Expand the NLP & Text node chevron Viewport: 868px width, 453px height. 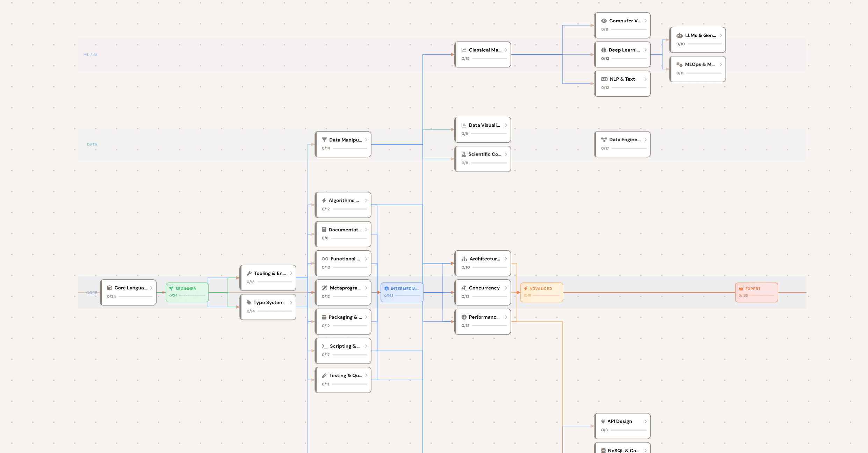point(645,79)
